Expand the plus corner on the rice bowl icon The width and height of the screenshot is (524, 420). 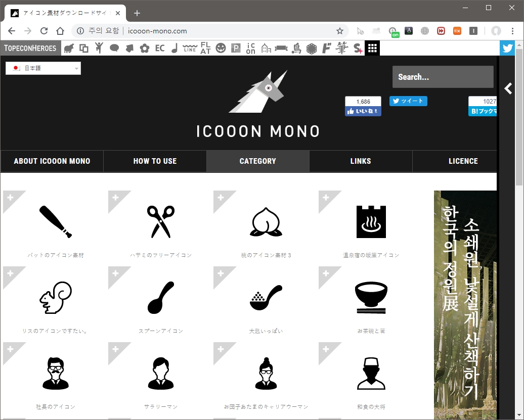click(326, 273)
